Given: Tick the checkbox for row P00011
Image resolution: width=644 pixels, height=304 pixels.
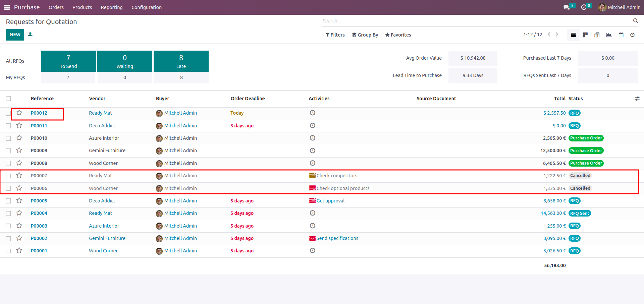Looking at the screenshot, I should 8,126.
